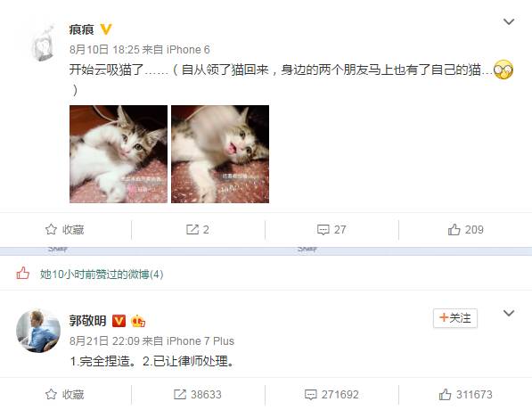
Task: Click the repost icon showing 2
Action: point(192,230)
